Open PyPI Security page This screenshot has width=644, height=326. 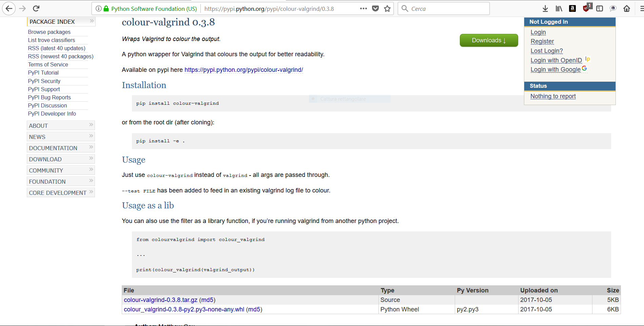[x=44, y=81]
